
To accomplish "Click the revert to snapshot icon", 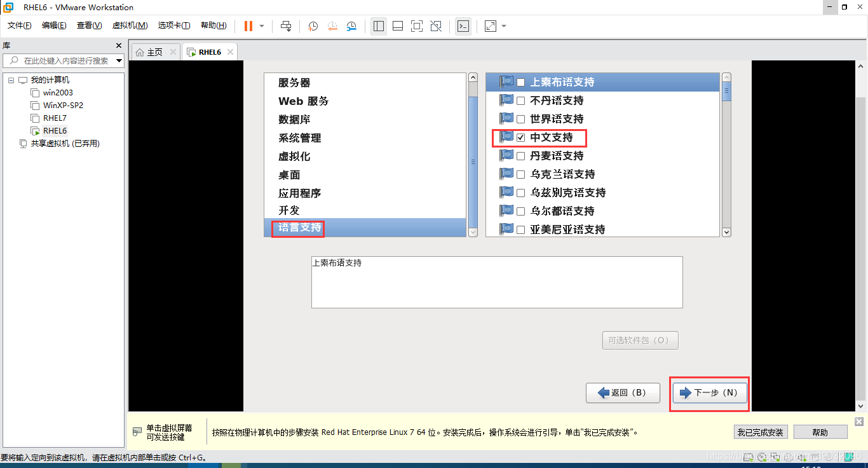I will coord(332,26).
